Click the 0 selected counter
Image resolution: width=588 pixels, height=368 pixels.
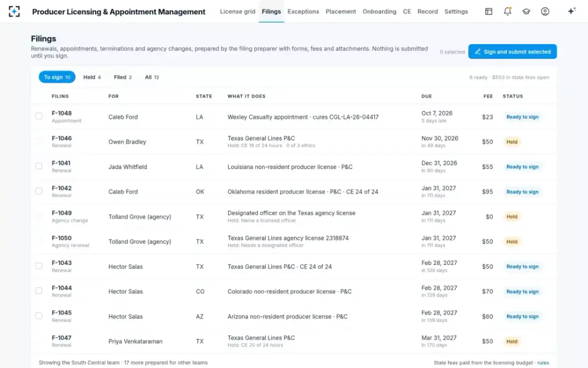452,52
